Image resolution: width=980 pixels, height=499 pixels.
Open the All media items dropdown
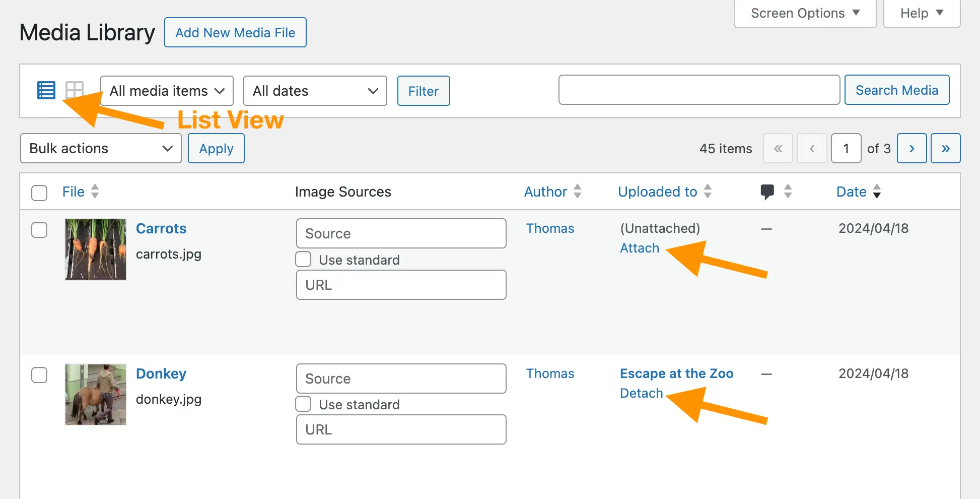[167, 91]
